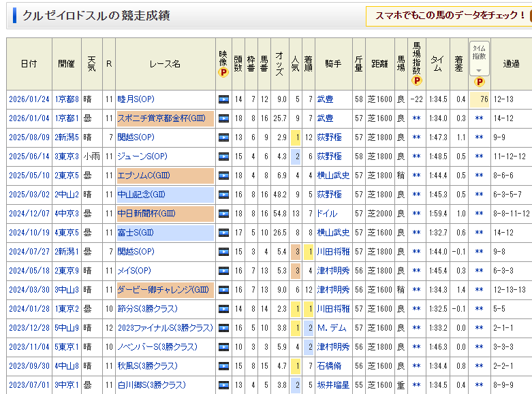532x394 pixels.
Task: Click the 76 time index value
Action: [x=484, y=99]
